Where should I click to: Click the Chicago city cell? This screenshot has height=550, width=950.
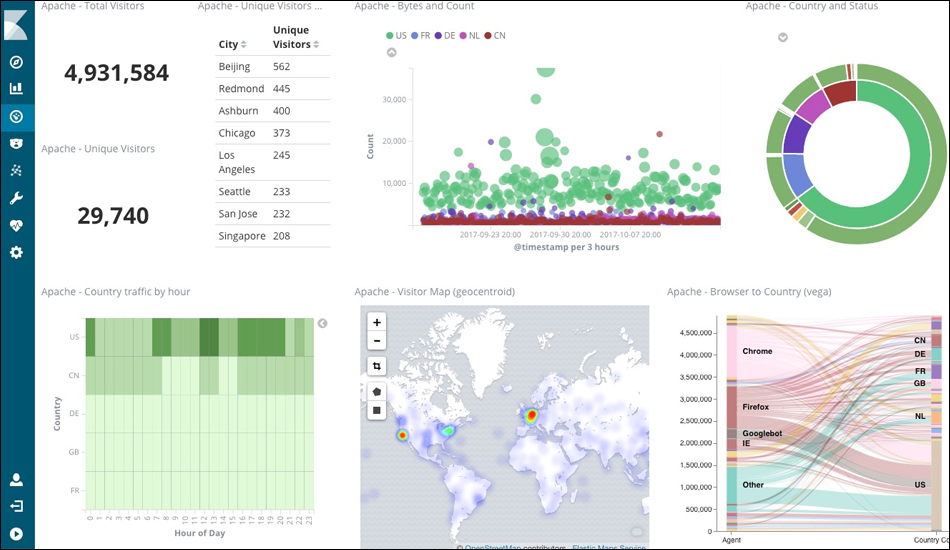(237, 133)
